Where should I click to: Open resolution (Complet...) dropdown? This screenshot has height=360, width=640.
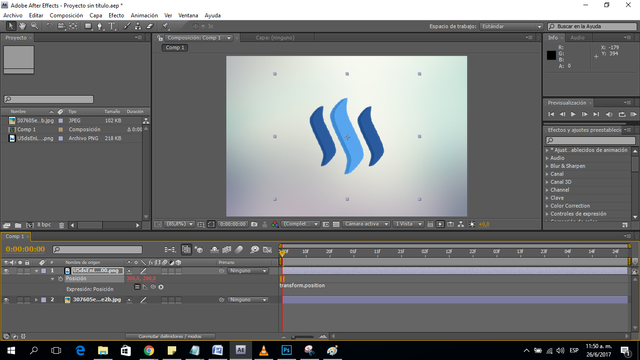(301, 224)
